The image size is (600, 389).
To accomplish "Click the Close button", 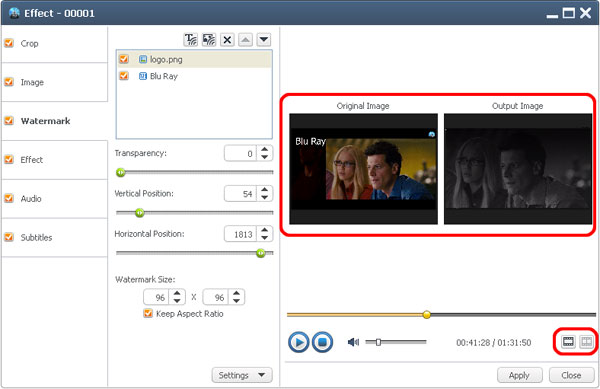I will (x=571, y=375).
